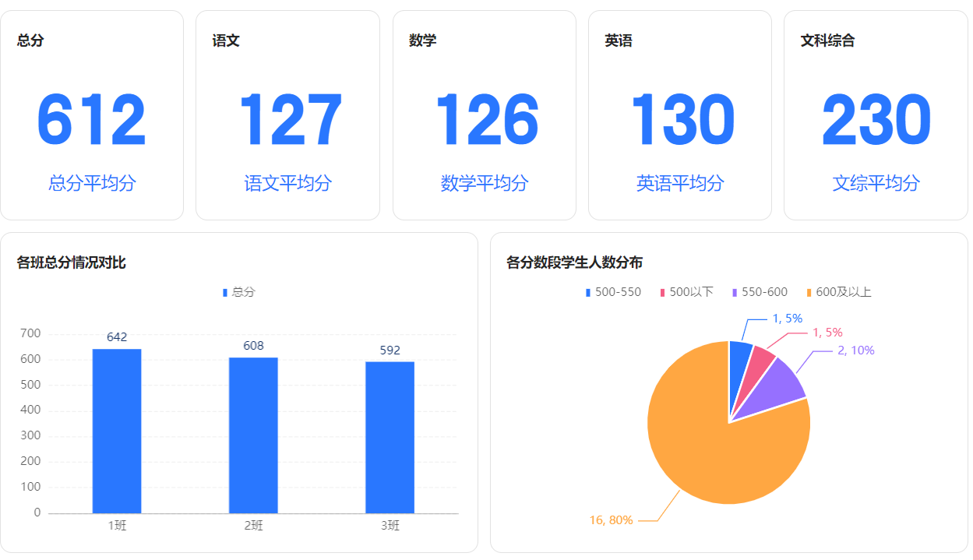Select the blue pie slice
Viewport: 973px width, 560px height.
point(739,357)
